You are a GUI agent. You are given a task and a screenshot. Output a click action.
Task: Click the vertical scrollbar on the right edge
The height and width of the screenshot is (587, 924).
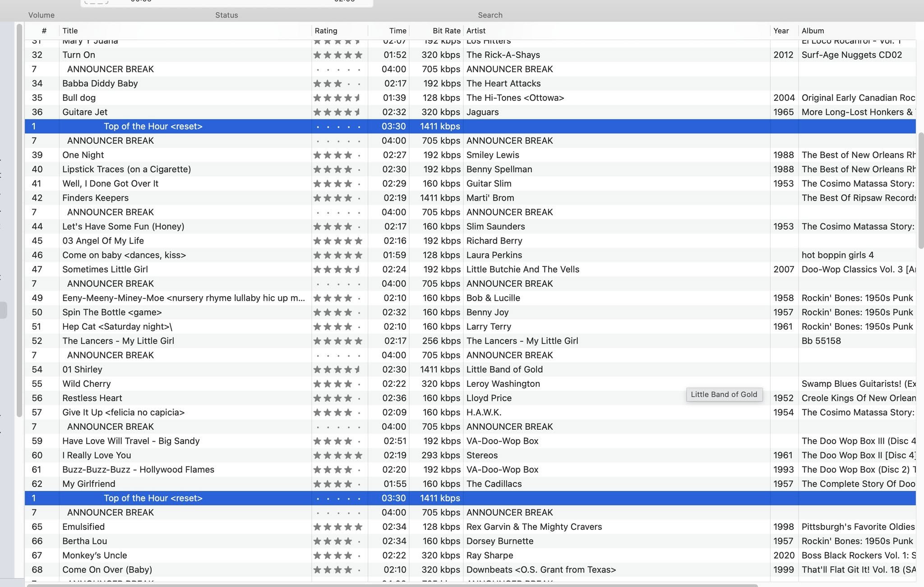pos(920,191)
